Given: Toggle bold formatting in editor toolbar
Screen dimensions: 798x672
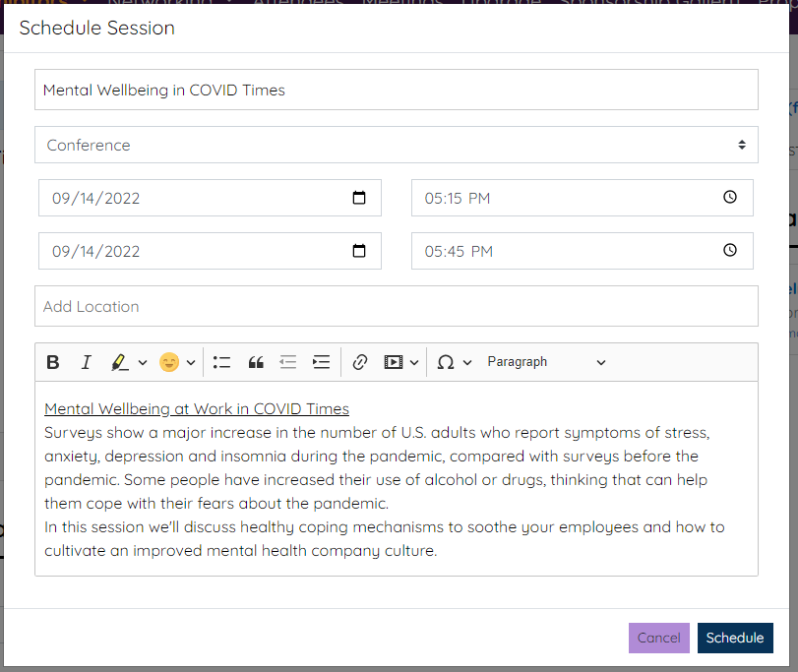Looking at the screenshot, I should coord(53,362).
